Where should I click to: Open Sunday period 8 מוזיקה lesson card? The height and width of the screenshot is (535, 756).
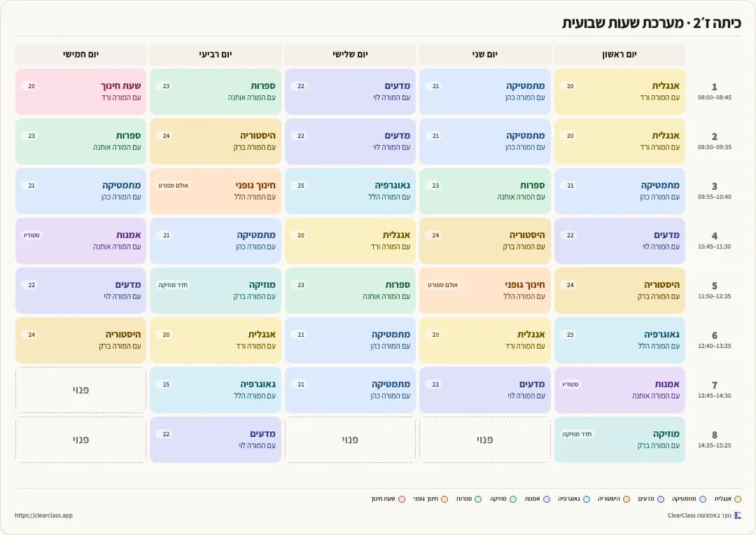[x=619, y=440]
